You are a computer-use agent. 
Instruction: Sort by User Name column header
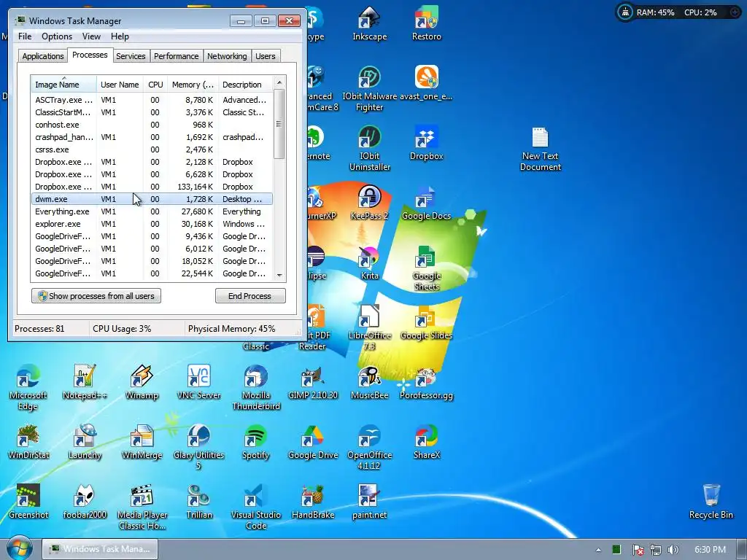[120, 85]
